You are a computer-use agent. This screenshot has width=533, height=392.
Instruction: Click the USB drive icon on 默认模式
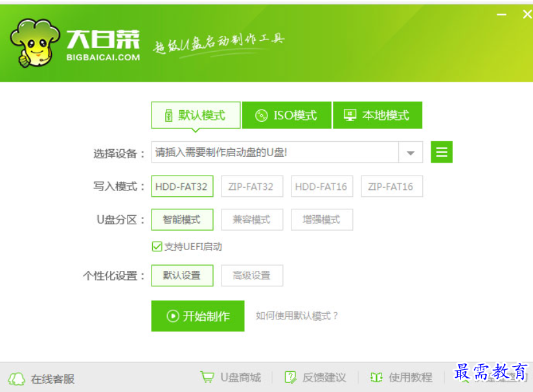pyautogui.click(x=168, y=115)
